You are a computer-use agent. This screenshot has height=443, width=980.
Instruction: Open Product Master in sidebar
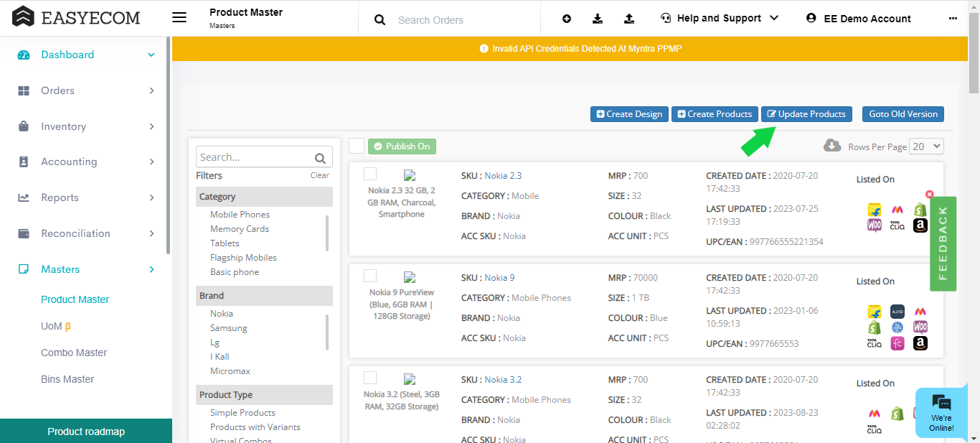(75, 299)
